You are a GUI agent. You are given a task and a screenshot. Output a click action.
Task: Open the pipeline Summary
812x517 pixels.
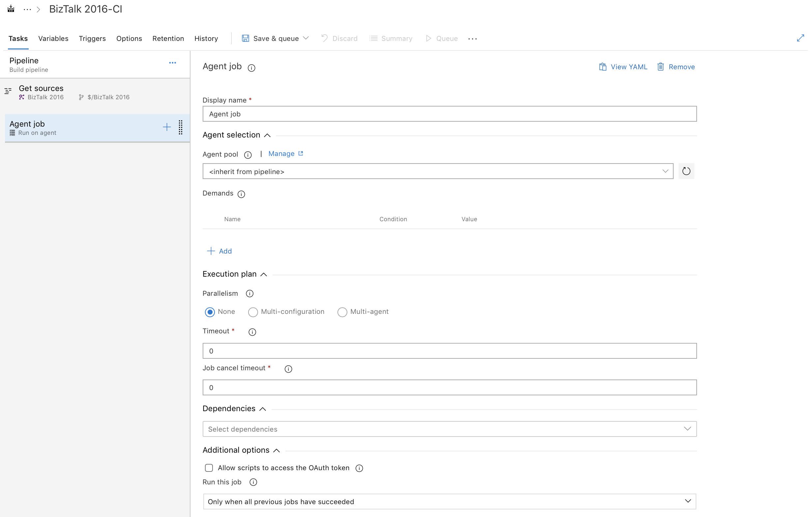tap(391, 39)
